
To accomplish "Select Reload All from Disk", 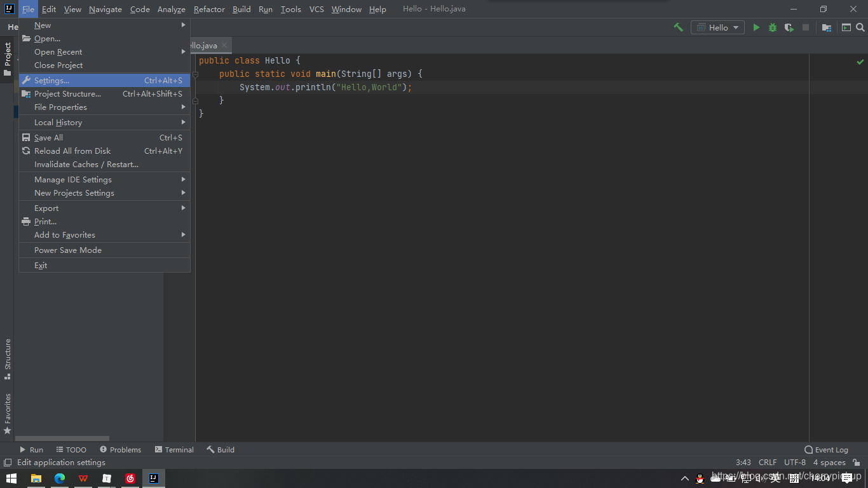I will coord(104,151).
